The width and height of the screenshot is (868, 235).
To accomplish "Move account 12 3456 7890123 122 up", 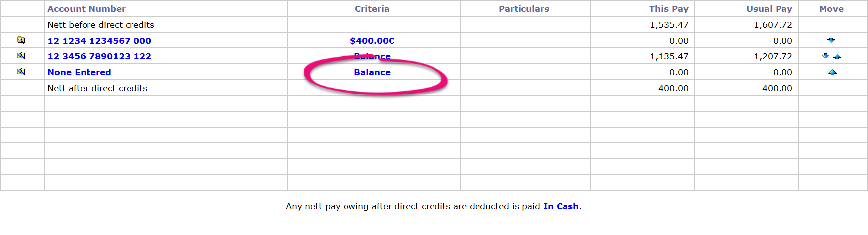I will (x=837, y=56).
